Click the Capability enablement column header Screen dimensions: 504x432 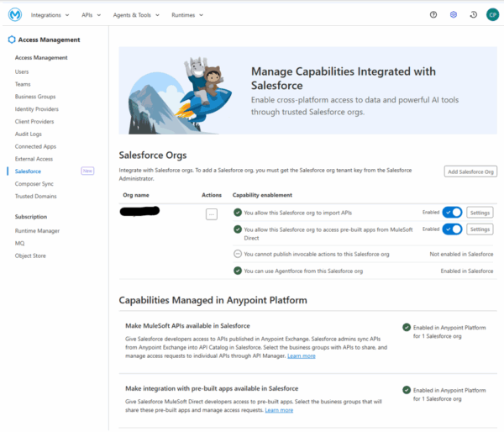(262, 195)
